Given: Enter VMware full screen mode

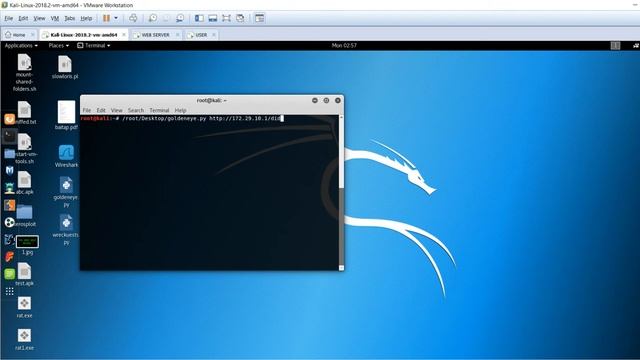Looking at the screenshot, I should [227, 18].
